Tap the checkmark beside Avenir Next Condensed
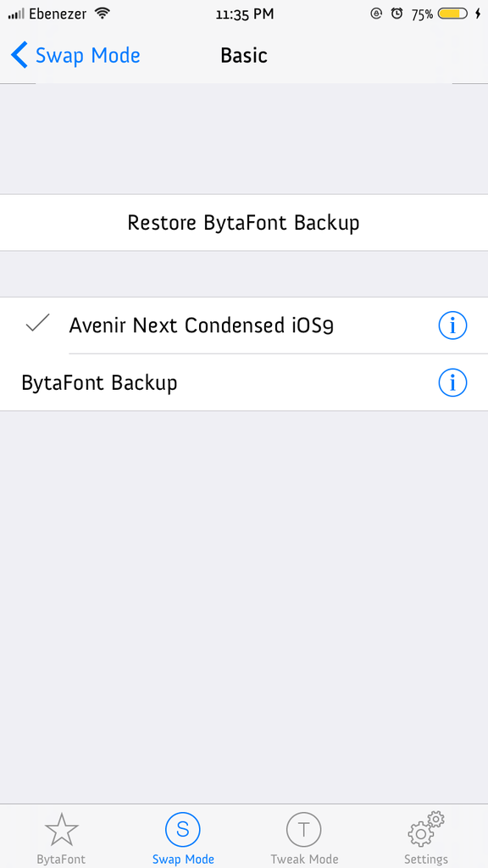The image size is (488, 868). tap(37, 323)
